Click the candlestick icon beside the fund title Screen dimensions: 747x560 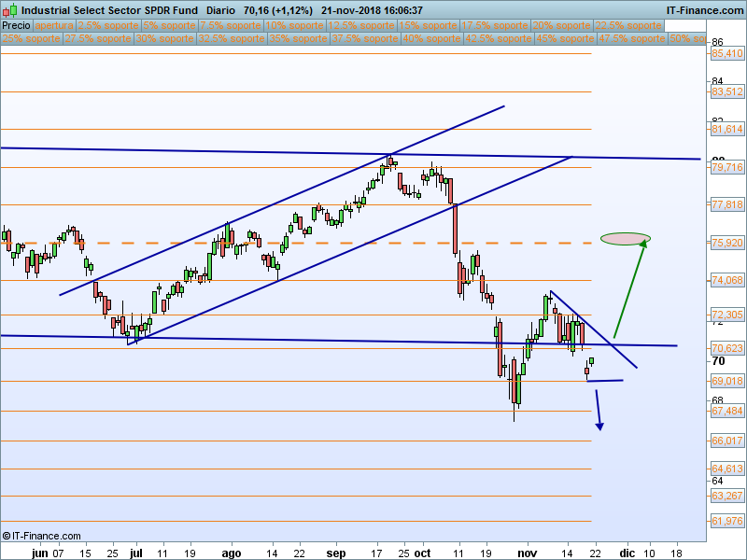[x=9, y=10]
